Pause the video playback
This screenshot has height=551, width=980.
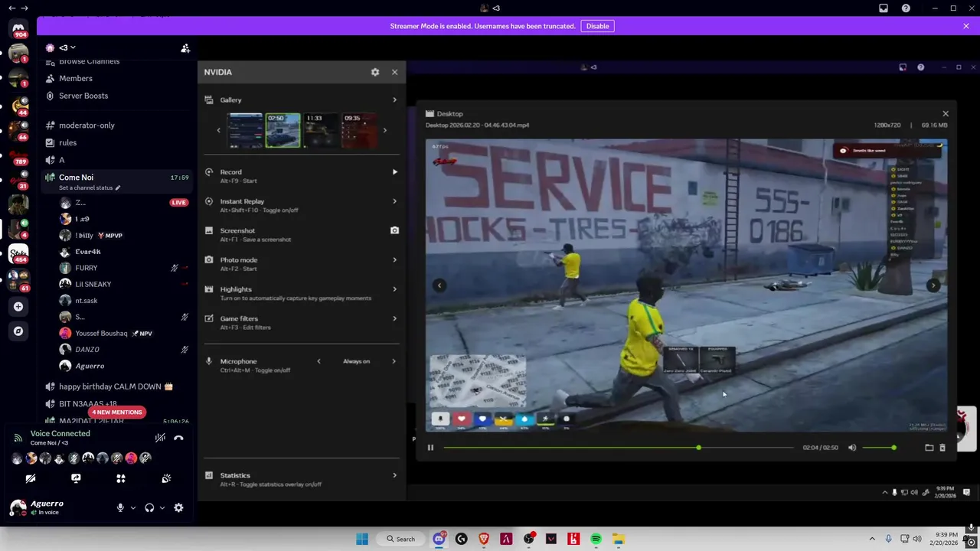pyautogui.click(x=430, y=448)
